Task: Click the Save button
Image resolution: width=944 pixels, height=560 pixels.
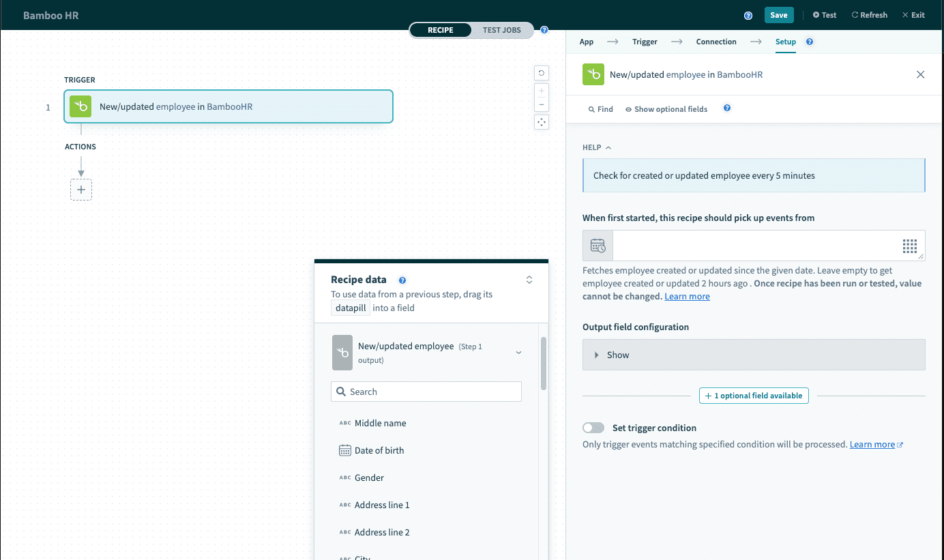Action: tap(778, 15)
